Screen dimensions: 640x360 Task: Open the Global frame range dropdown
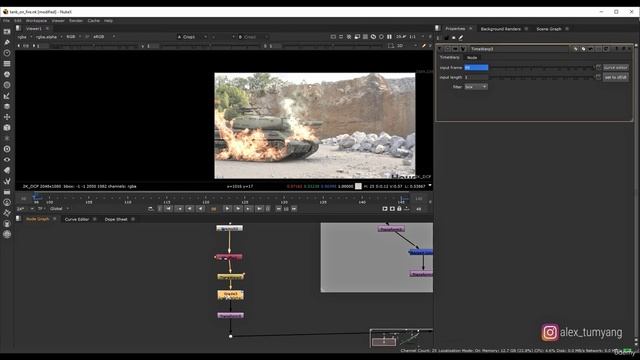coord(59,209)
